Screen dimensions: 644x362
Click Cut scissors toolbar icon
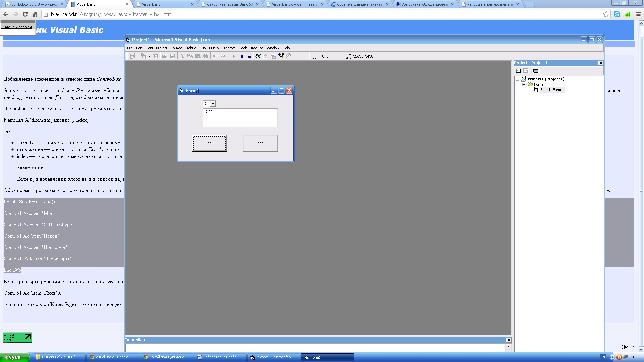(x=182, y=56)
